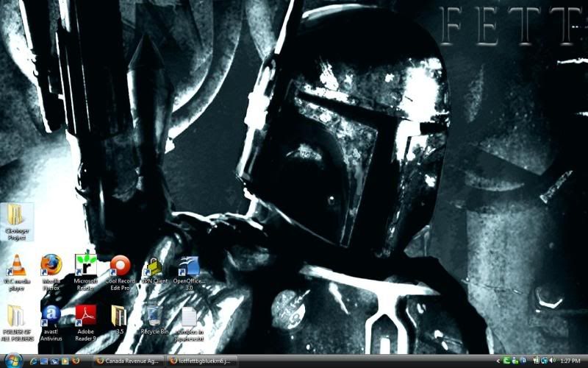Click Switch between windows in Quick Launch

pyautogui.click(x=54, y=361)
